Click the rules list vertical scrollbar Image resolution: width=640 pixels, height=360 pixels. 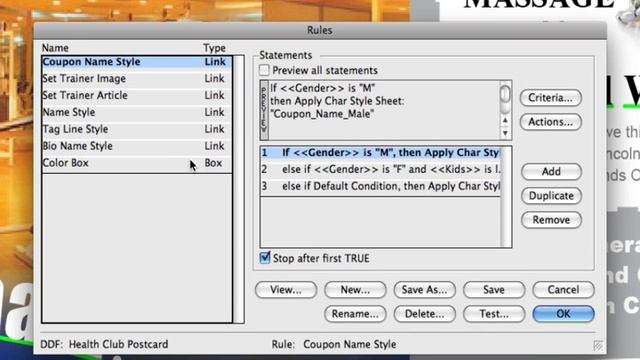click(x=239, y=189)
